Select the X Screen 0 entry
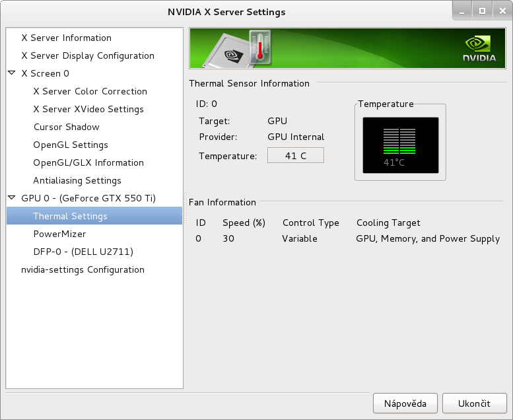 [x=45, y=73]
